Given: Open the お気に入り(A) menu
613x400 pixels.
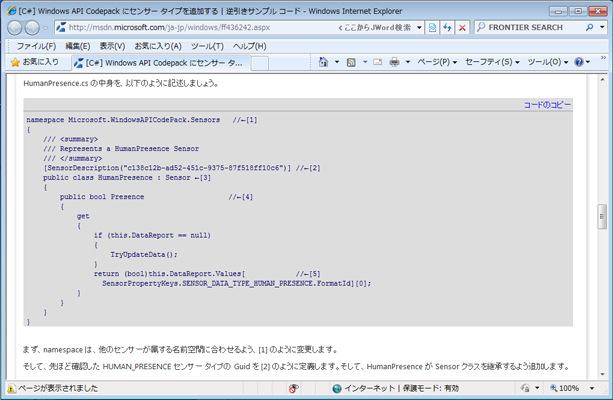Looking at the screenshot, I should (x=158, y=46).
